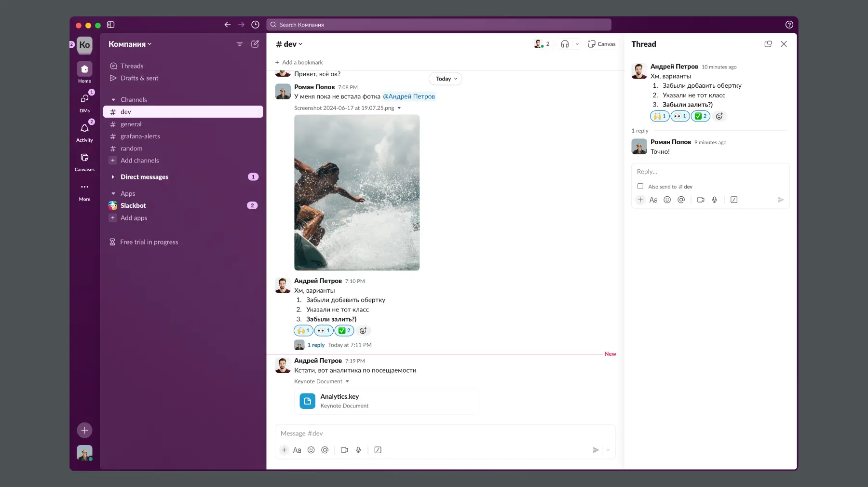
Task: Open the surfer image thumbnail
Action: [357, 192]
